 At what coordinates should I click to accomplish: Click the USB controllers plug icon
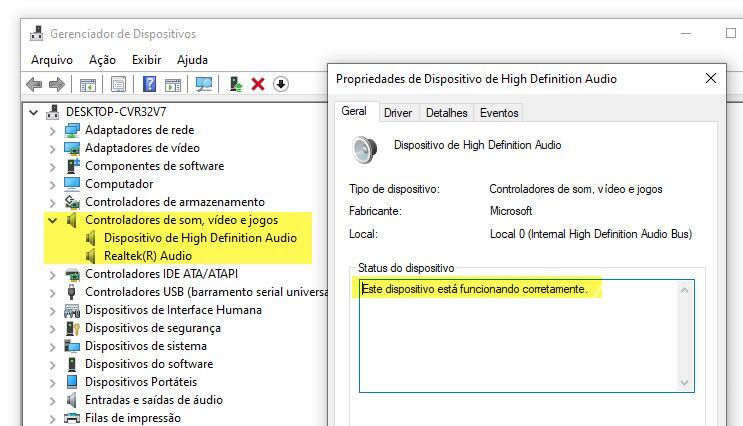pyautogui.click(x=72, y=292)
